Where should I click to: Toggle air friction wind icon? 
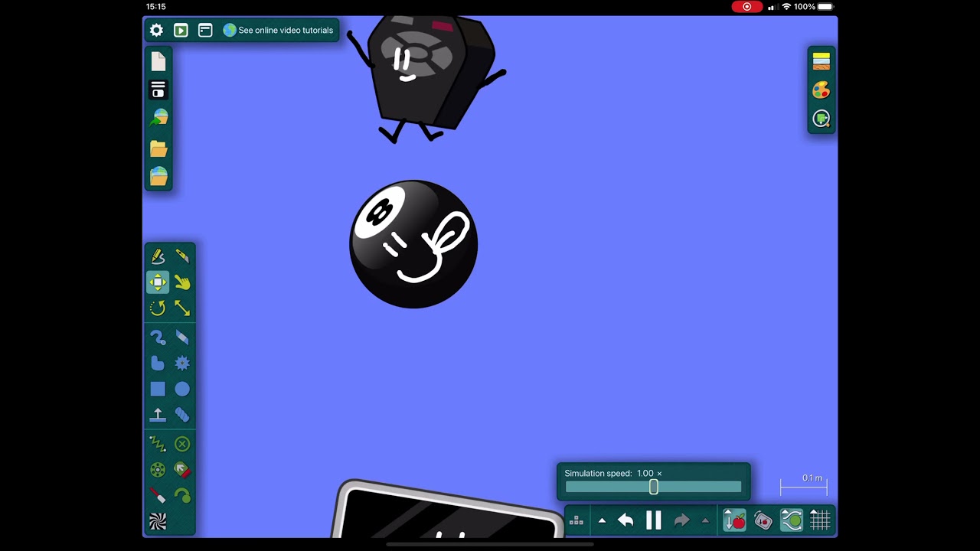792,521
